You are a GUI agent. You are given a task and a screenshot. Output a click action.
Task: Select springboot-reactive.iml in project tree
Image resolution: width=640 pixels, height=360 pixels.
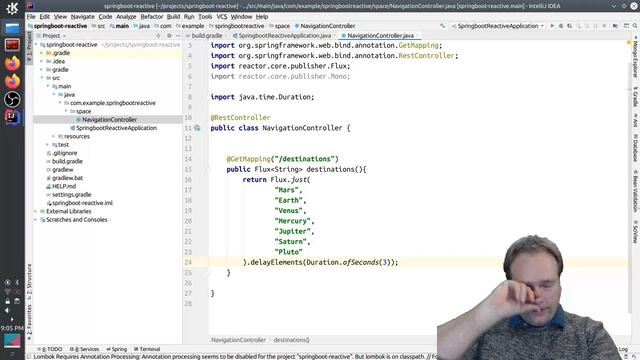tap(82, 203)
